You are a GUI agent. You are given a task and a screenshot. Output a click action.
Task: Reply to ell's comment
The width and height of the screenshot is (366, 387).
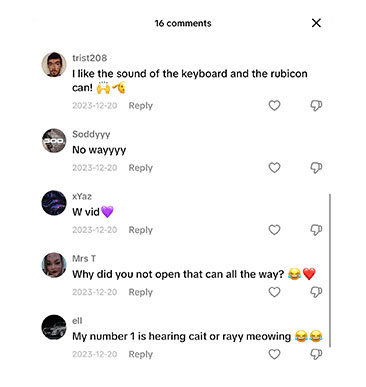coord(141,354)
